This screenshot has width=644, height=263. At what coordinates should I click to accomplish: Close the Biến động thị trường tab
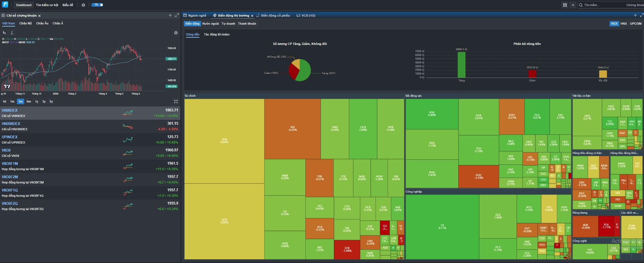click(x=252, y=16)
